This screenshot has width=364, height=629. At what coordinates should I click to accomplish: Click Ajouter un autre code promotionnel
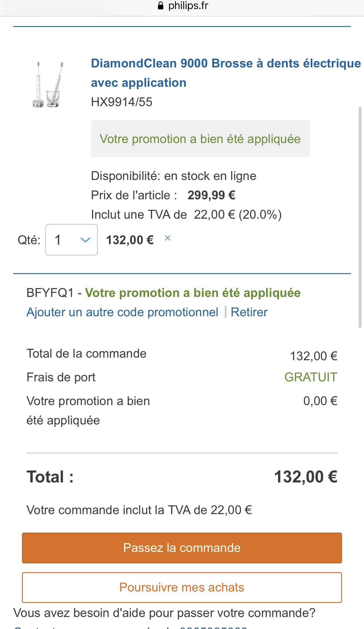click(x=122, y=312)
